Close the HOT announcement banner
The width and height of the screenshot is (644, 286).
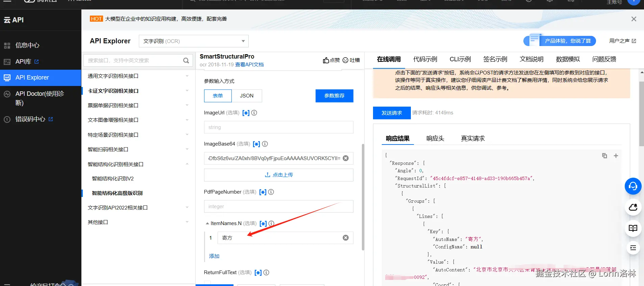coord(634,19)
